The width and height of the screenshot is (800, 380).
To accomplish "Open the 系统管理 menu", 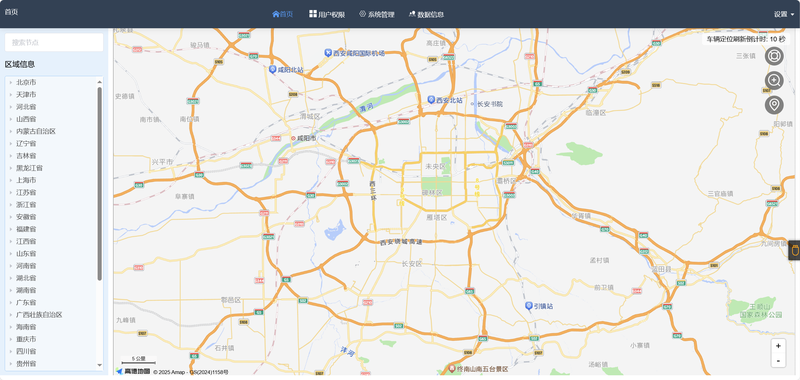I will point(377,14).
